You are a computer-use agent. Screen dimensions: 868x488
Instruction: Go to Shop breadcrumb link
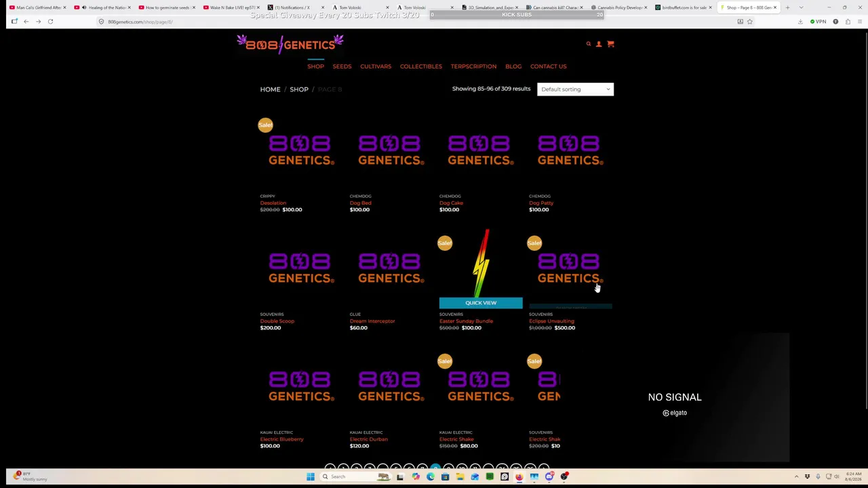click(x=299, y=89)
